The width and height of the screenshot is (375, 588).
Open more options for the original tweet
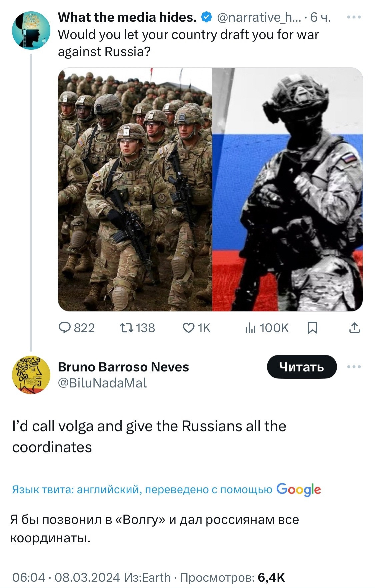[354, 17]
